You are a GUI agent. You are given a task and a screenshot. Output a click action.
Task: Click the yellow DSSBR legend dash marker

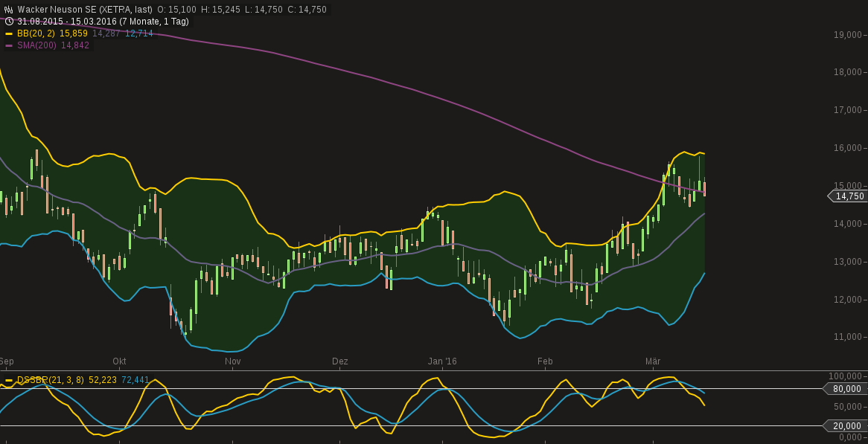8,379
